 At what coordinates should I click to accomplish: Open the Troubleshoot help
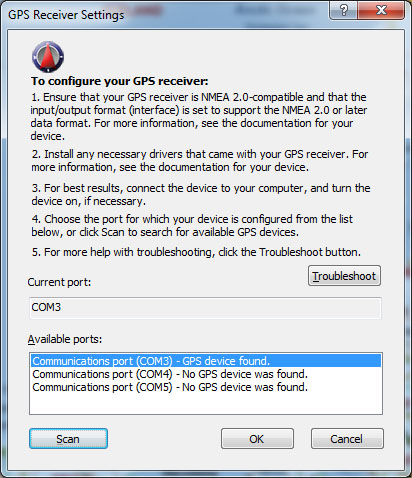[344, 276]
